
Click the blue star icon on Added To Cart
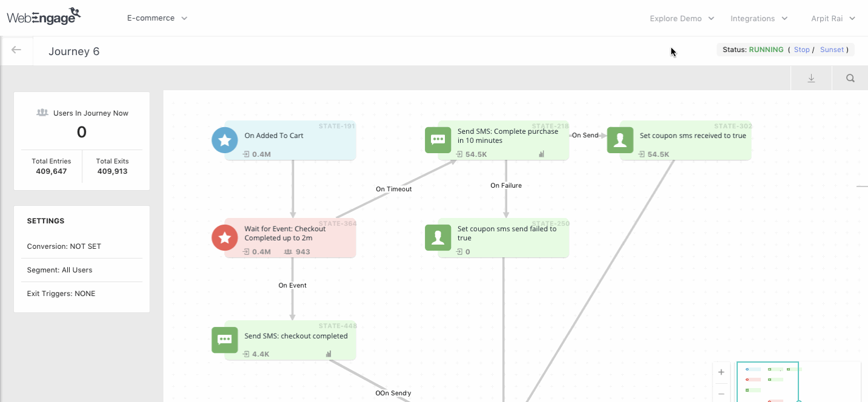pyautogui.click(x=225, y=140)
